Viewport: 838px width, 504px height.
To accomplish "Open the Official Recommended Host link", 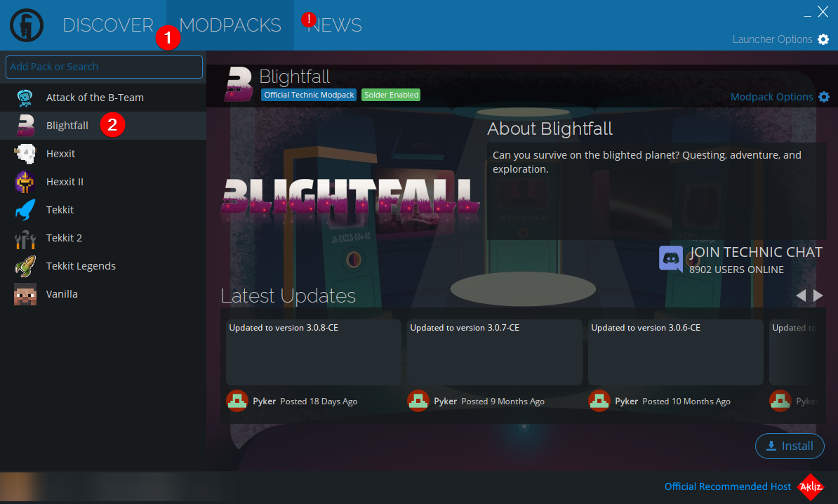I will tap(727, 486).
